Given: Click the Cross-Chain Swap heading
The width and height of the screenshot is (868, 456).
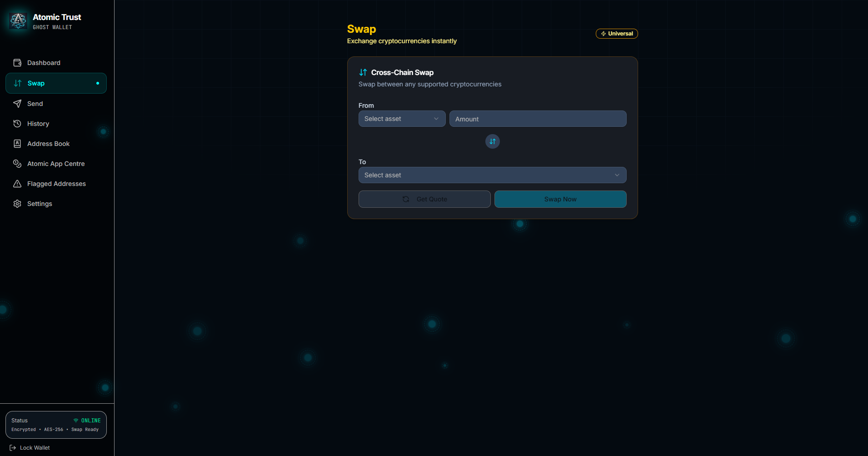Looking at the screenshot, I should [x=402, y=72].
